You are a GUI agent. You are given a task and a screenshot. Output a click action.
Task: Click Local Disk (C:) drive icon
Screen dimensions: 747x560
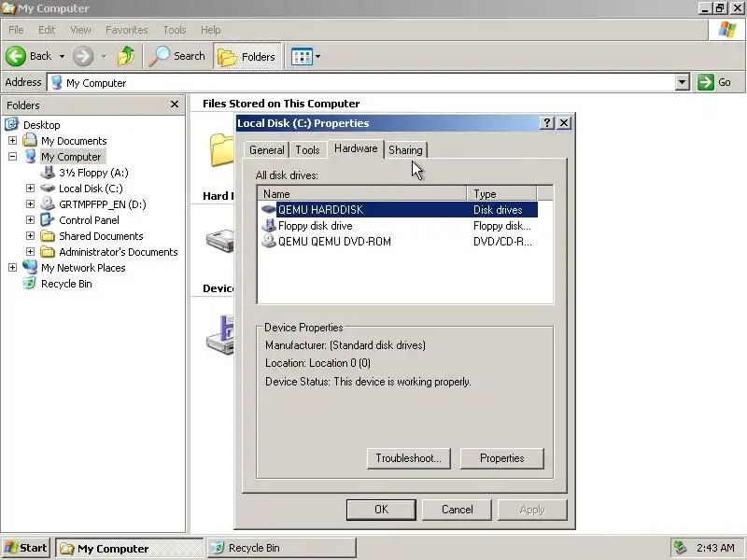(x=48, y=189)
